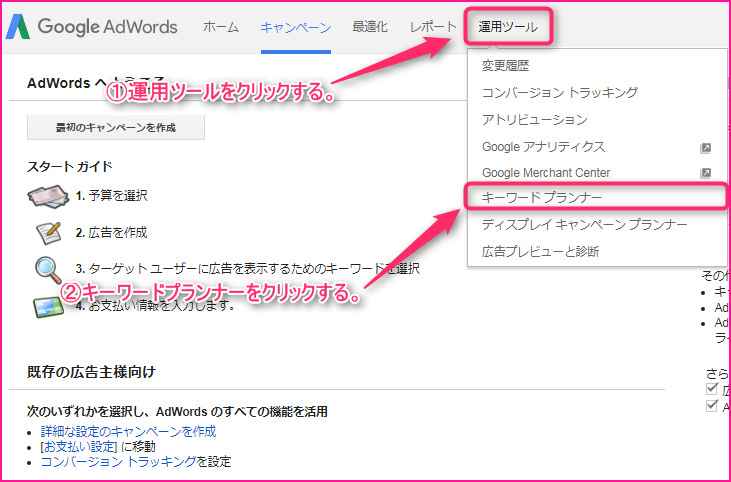The width and height of the screenshot is (731, 482).
Task: Click the Google AdWords logo
Action: tap(91, 27)
